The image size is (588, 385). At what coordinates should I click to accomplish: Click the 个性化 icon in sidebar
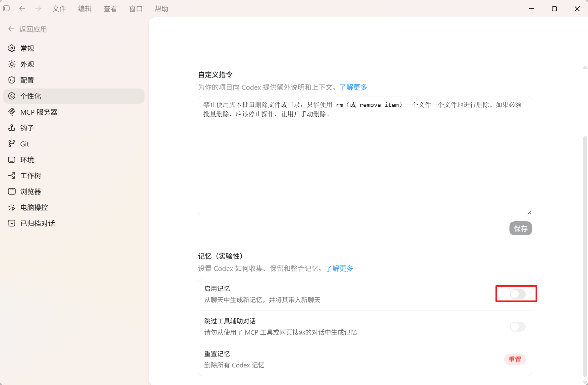12,96
